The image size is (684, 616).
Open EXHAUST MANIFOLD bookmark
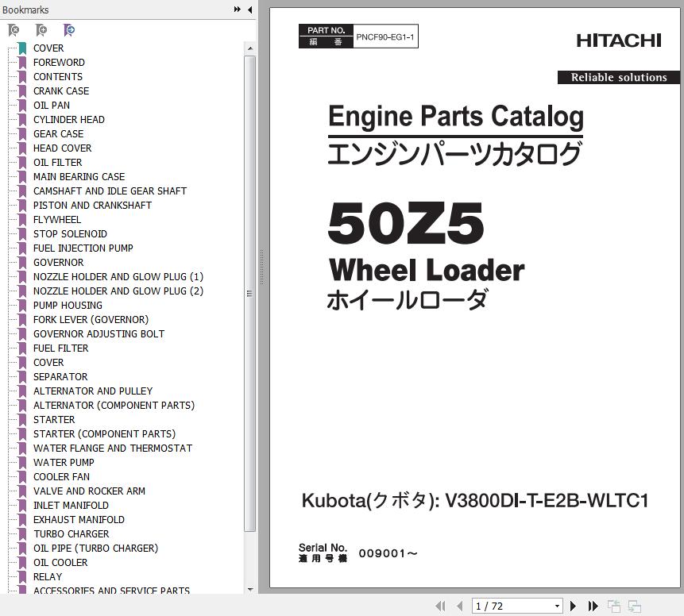pos(79,520)
